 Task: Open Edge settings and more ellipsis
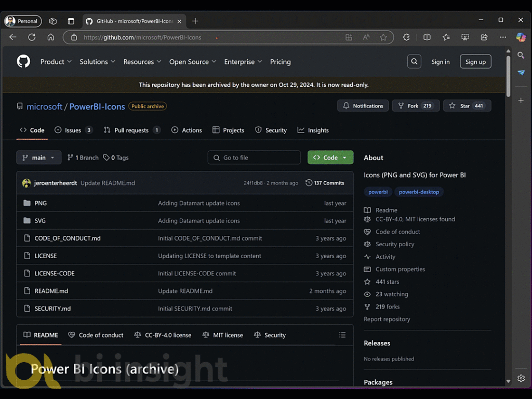pos(503,37)
